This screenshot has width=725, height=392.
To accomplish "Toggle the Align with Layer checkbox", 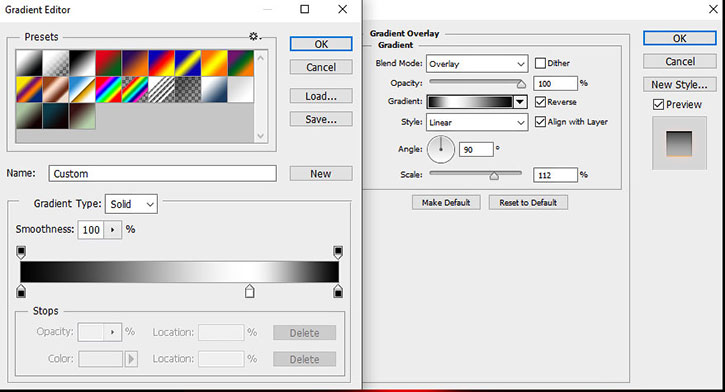I will pos(540,122).
